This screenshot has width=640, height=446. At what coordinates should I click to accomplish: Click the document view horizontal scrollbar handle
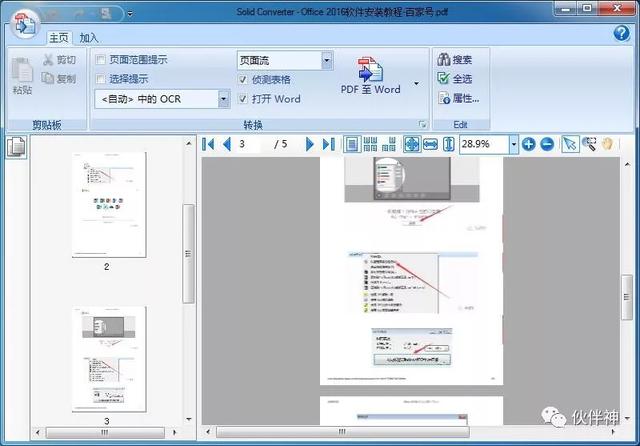click(x=342, y=432)
